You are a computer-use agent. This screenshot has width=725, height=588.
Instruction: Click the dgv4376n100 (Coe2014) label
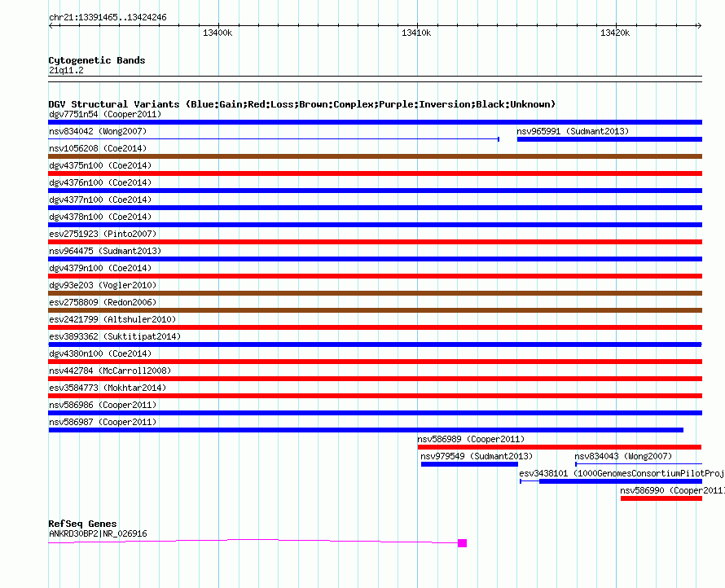click(x=100, y=182)
